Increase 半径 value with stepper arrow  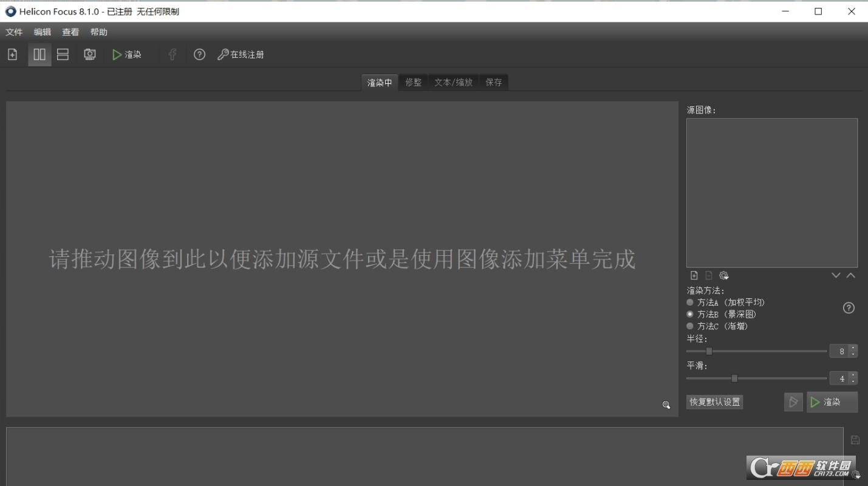click(x=853, y=348)
